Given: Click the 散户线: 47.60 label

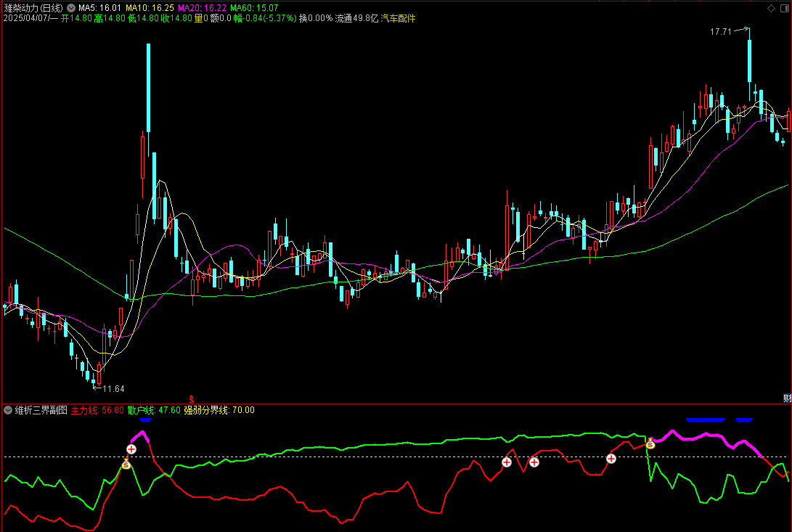Looking at the screenshot, I should [154, 410].
